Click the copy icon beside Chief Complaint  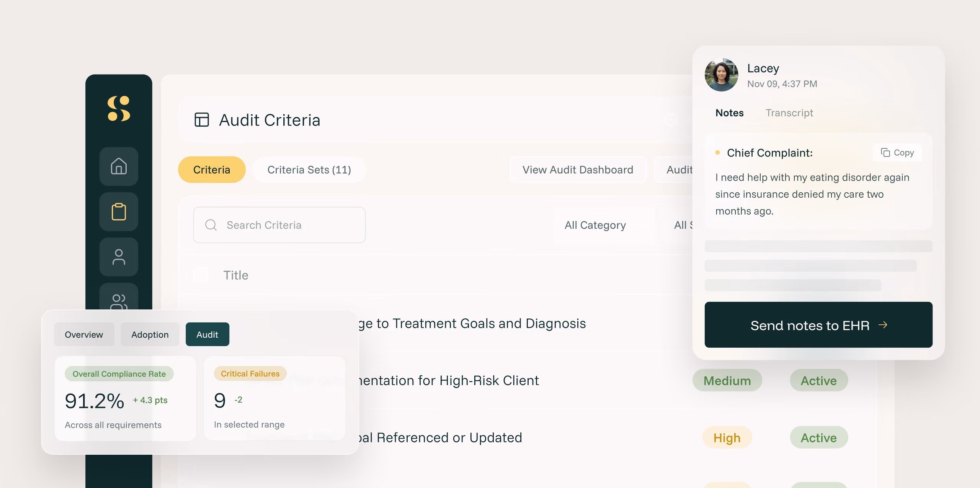pos(885,153)
